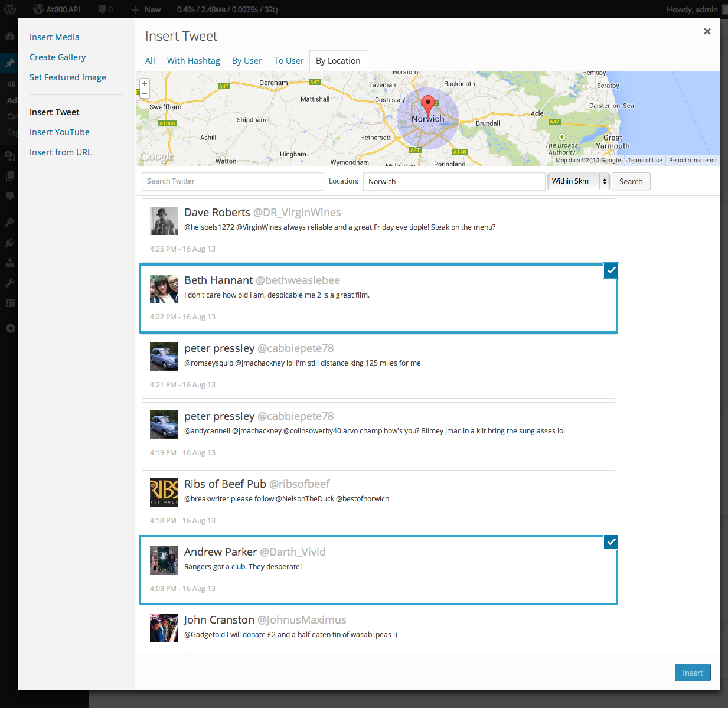The height and width of the screenshot is (708, 728).
Task: Click the plus New item in admin bar
Action: point(146,9)
